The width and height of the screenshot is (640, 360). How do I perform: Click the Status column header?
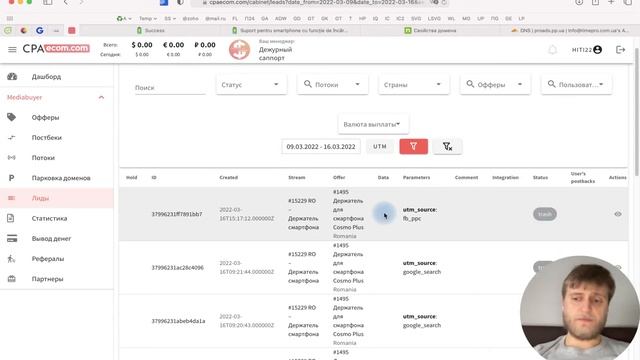(540, 178)
